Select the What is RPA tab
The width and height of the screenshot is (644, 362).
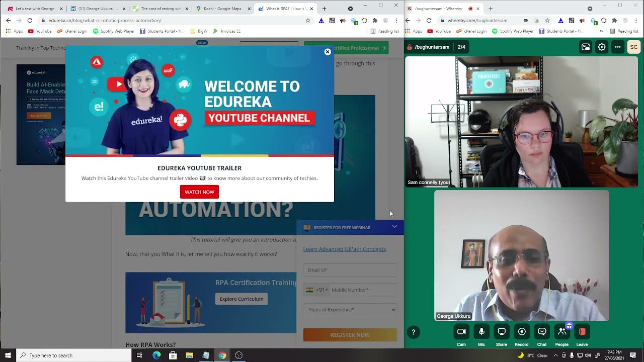285,9
